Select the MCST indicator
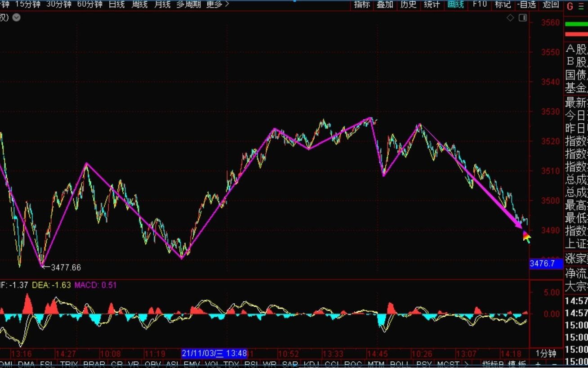 click(x=448, y=364)
